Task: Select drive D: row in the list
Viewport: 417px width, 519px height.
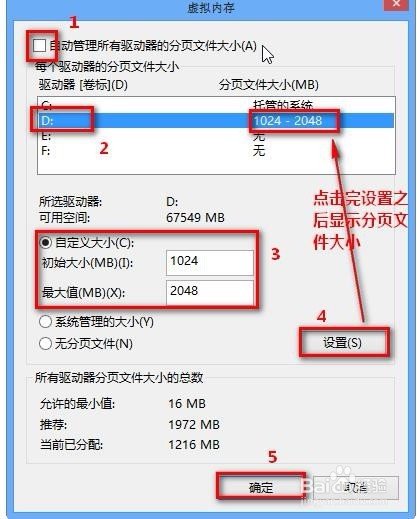Action: 216,121
